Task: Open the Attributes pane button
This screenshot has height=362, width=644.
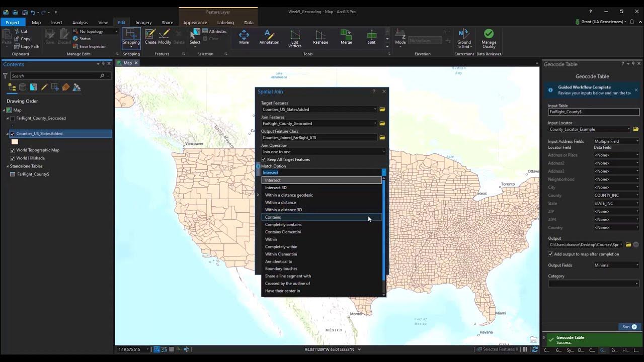Action: coord(215,31)
